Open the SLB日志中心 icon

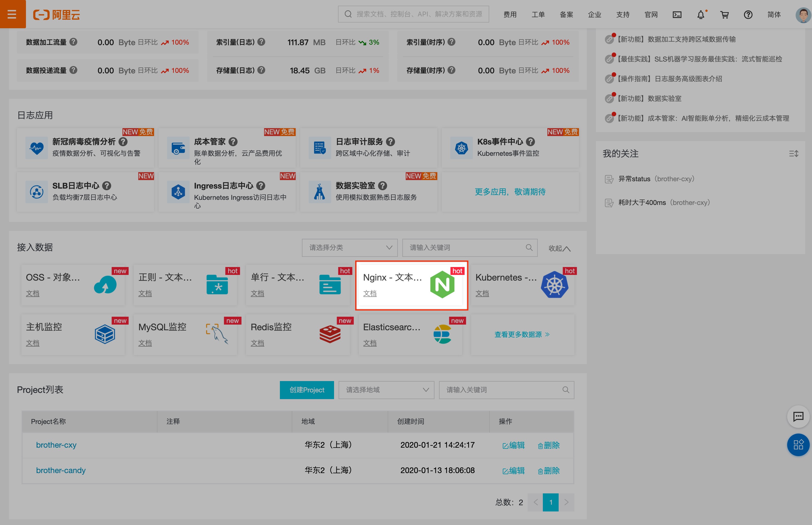click(x=36, y=192)
